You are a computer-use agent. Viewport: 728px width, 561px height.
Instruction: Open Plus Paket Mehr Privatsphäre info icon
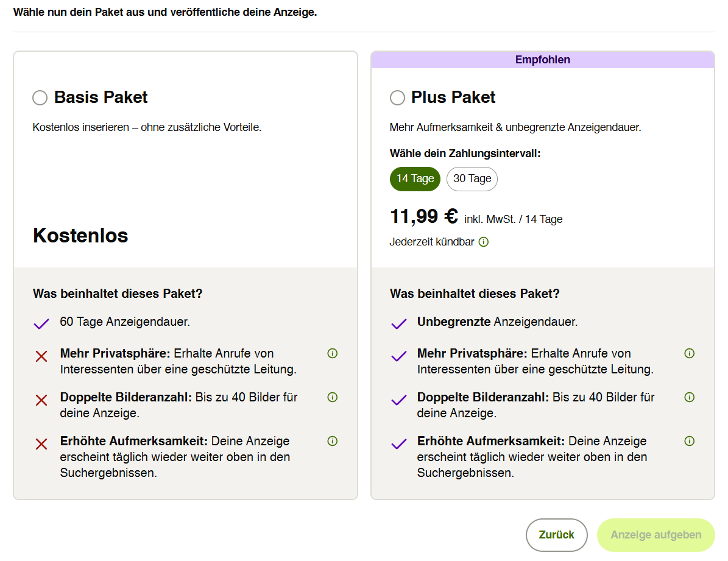click(x=690, y=353)
